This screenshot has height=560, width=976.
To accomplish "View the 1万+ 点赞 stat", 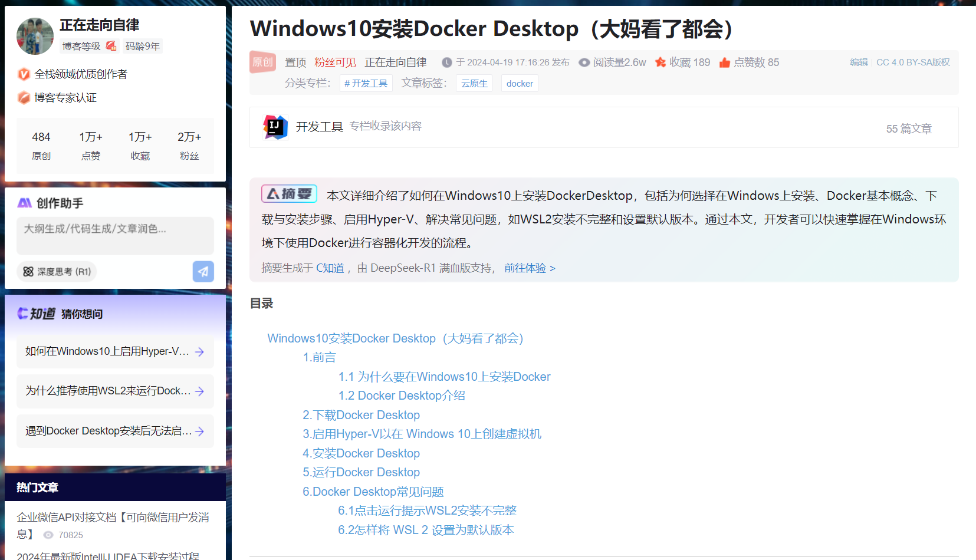I will pyautogui.click(x=91, y=146).
